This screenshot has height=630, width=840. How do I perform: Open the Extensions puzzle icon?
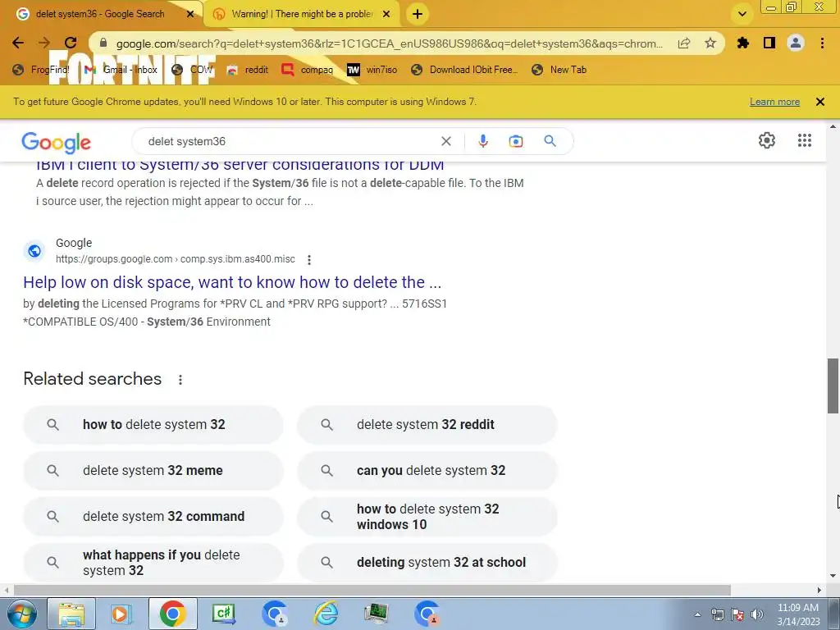coord(743,43)
